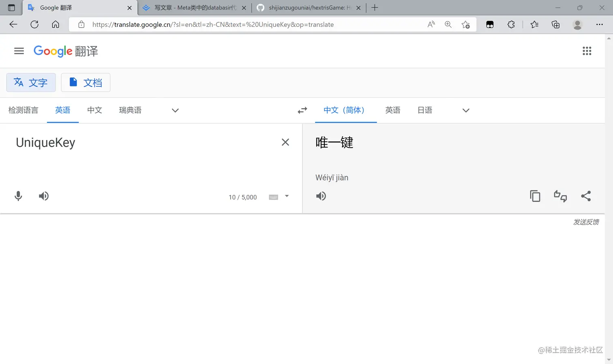The image size is (613, 364).
Task: Swap source and target languages
Action: tap(302, 110)
